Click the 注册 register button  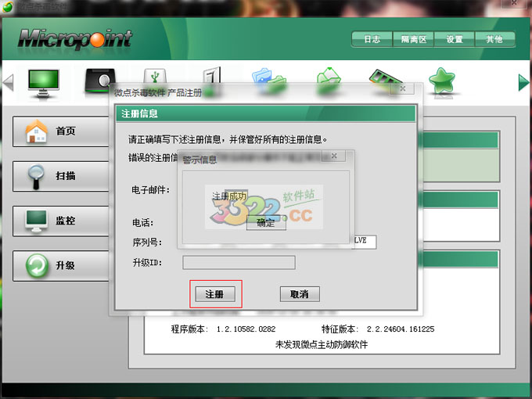(215, 294)
